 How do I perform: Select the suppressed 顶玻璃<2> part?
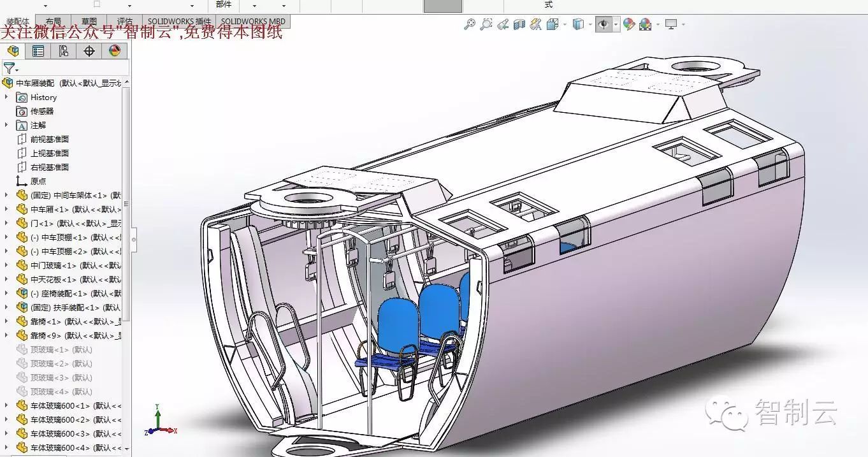[54, 364]
